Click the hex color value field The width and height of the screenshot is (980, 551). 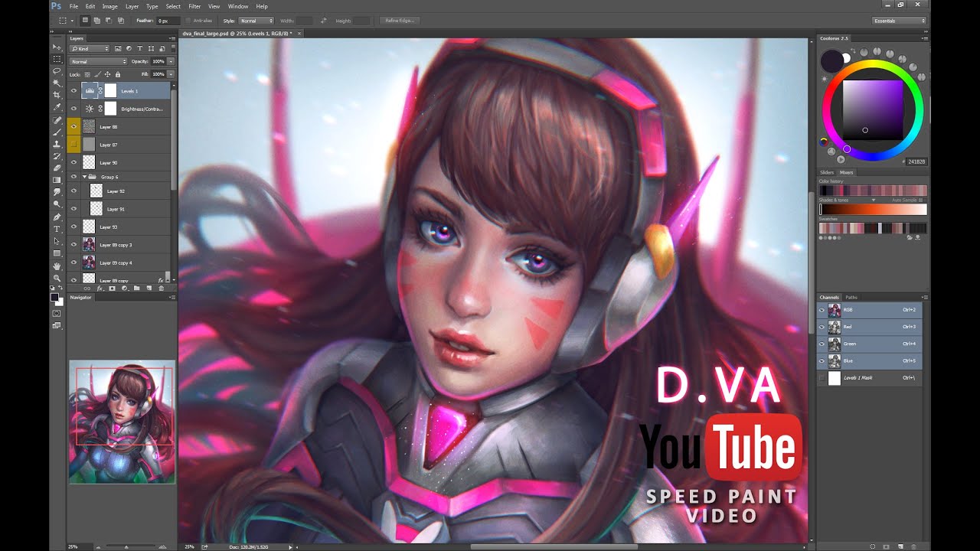pyautogui.click(x=916, y=161)
